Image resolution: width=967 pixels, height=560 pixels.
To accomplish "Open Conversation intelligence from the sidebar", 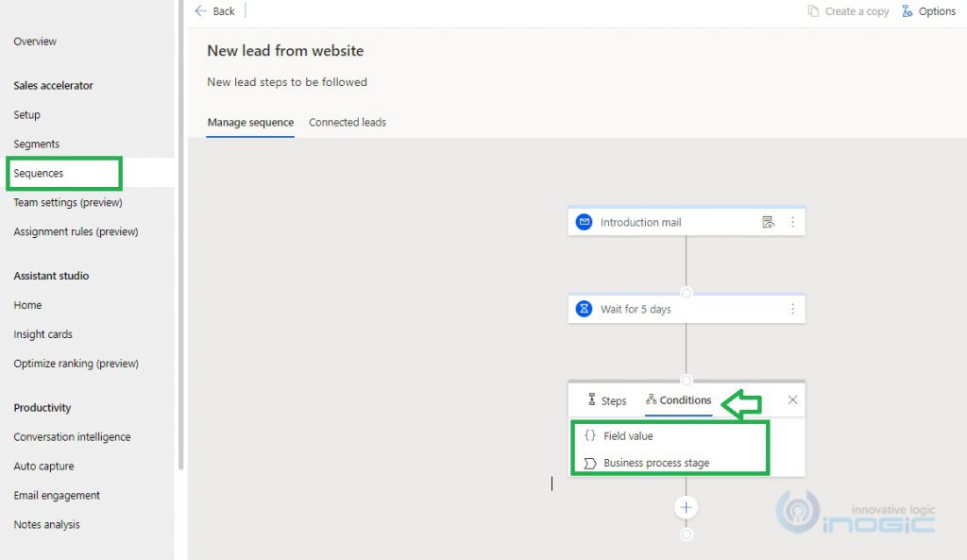I will pos(72,436).
